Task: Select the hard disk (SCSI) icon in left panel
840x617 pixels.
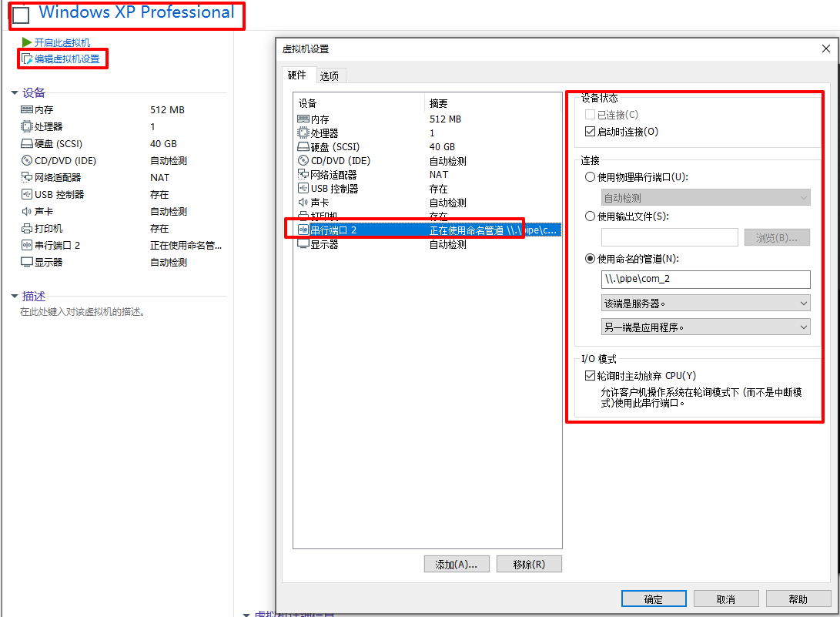Action: [x=26, y=144]
